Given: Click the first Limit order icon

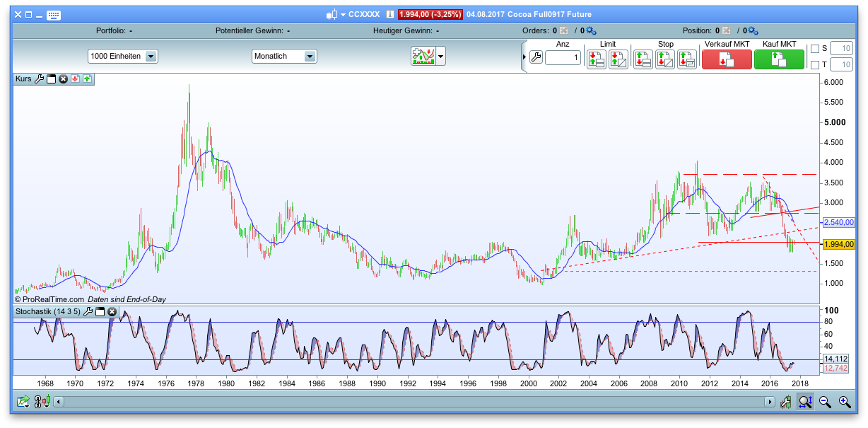Looking at the screenshot, I should (596, 59).
